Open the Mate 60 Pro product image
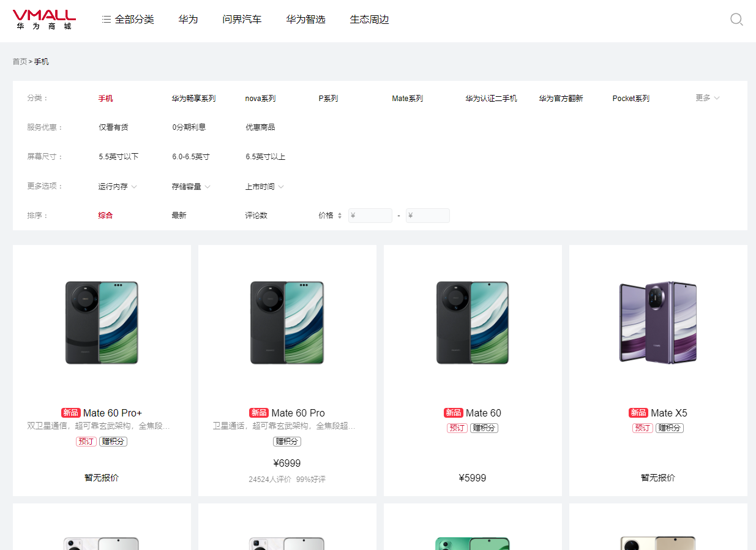756x550 pixels. [x=287, y=323]
